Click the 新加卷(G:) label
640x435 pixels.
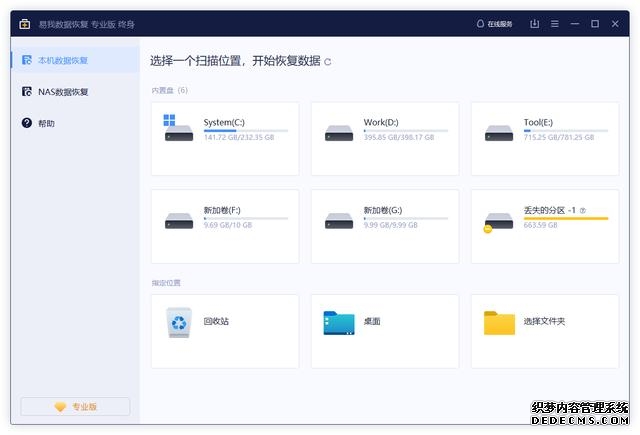tap(383, 210)
